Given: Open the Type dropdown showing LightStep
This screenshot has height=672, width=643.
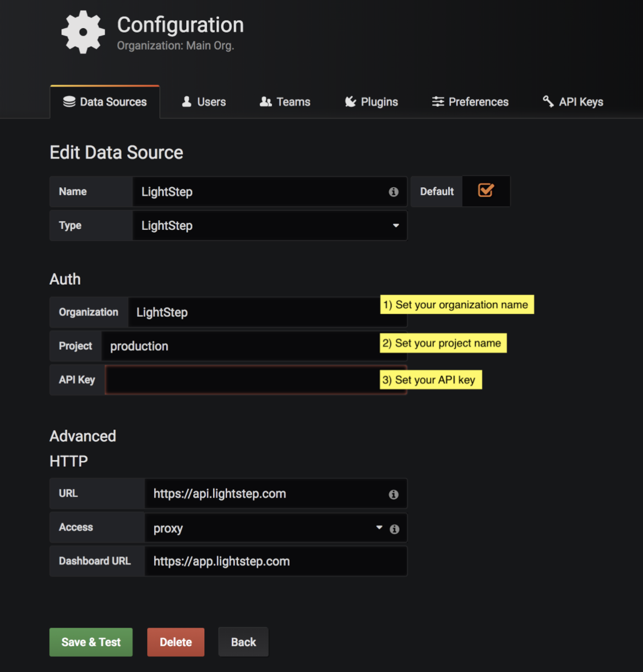Looking at the screenshot, I should pos(270,225).
